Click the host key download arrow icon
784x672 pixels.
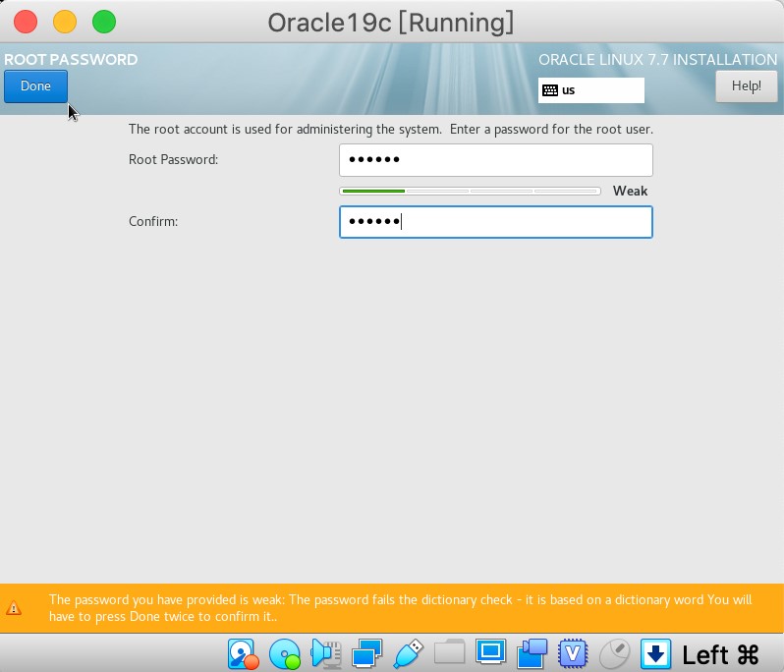click(655, 653)
